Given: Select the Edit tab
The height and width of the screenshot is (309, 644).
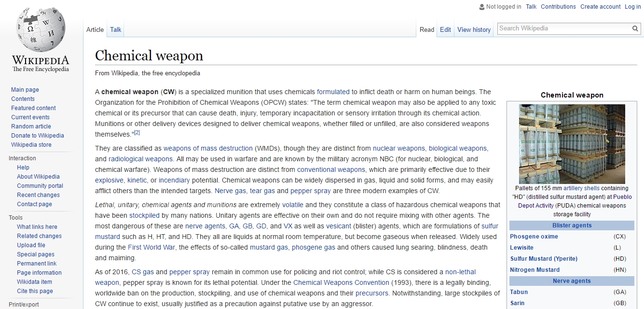Looking at the screenshot, I should coord(445,29).
